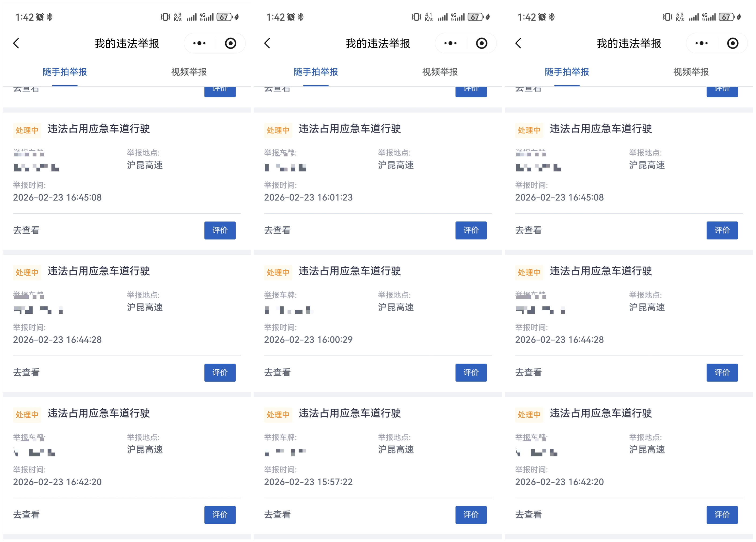Switch to 视频举报 tab in the rightmost screen
This screenshot has width=756, height=542.
(x=691, y=72)
